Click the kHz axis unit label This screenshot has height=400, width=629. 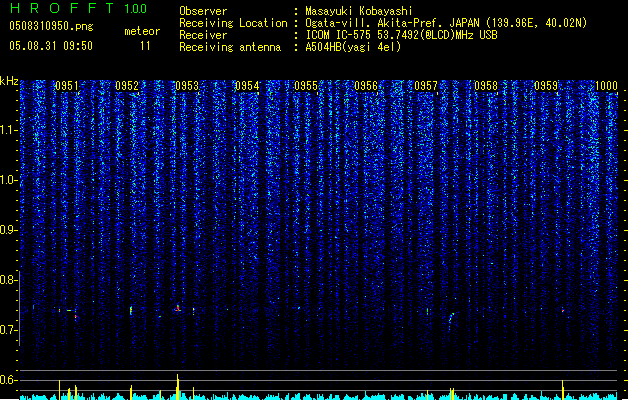[9, 81]
